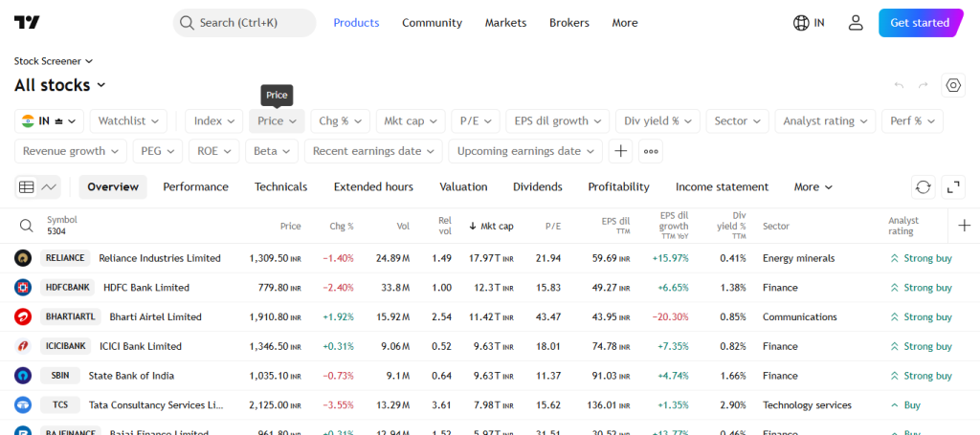Open the Recent earnings date filter

pyautogui.click(x=373, y=151)
